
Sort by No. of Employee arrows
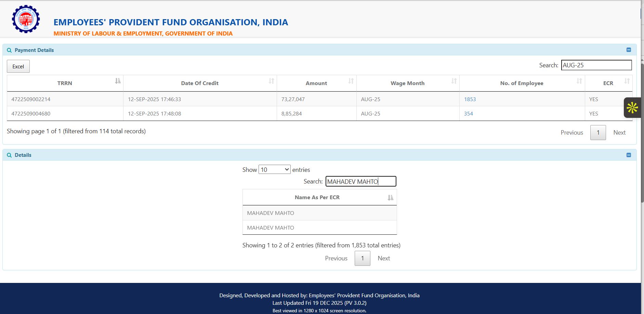click(x=579, y=81)
